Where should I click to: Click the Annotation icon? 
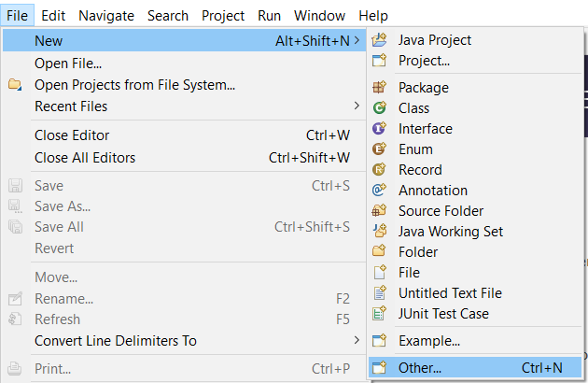379,191
